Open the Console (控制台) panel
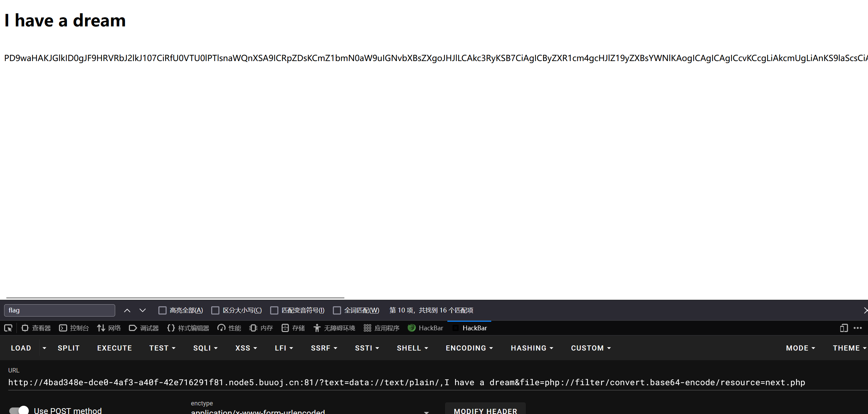Image resolution: width=868 pixels, height=414 pixels. tap(74, 328)
